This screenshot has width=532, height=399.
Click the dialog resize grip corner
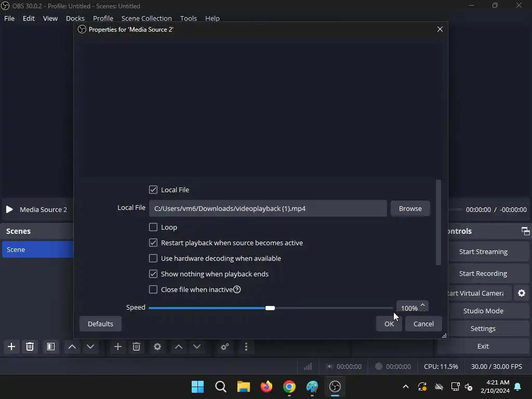point(444,336)
